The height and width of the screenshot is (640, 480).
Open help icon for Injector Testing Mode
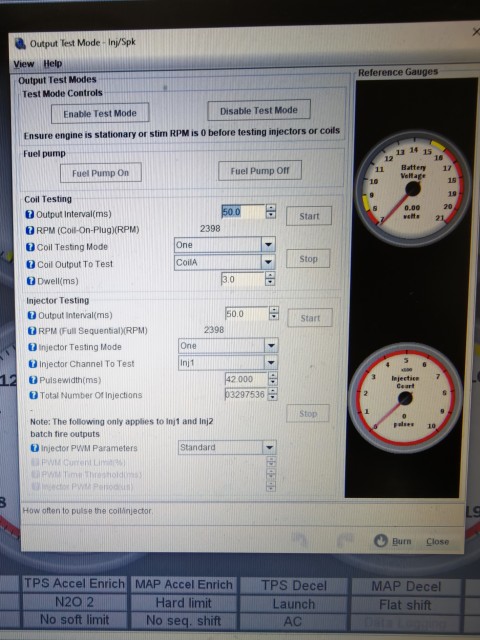pyautogui.click(x=32, y=347)
